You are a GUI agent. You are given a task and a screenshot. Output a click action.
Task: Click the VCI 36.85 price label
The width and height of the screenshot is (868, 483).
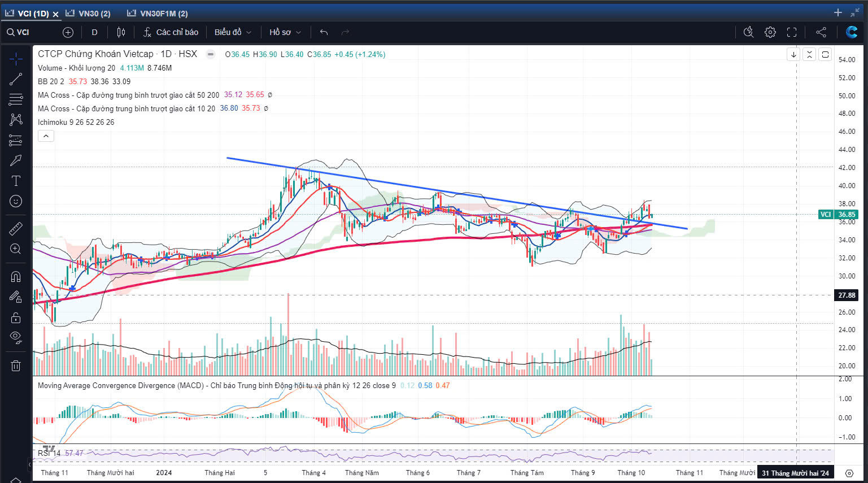[838, 215]
